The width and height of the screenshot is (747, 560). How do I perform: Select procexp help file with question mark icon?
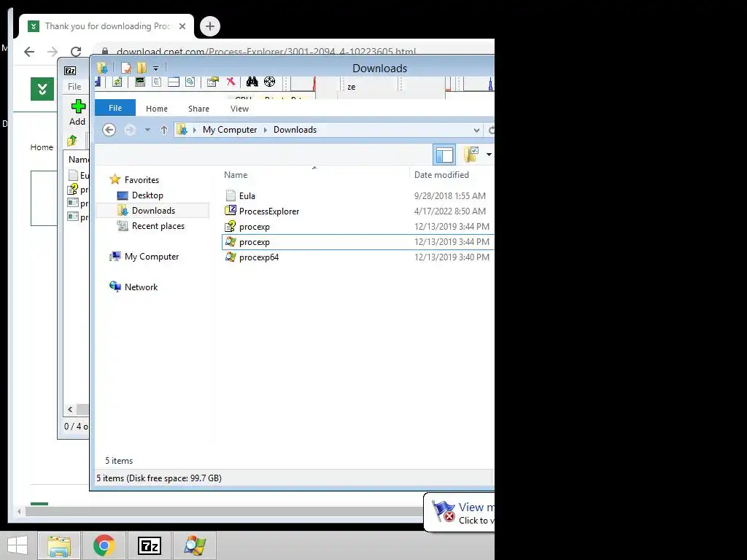tap(254, 227)
